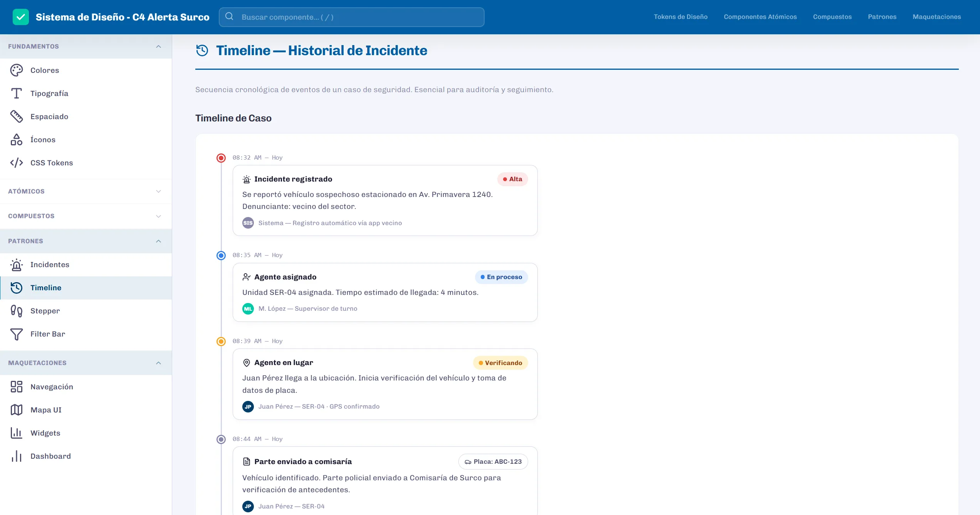Click the Fundamentos section header label

(34, 46)
